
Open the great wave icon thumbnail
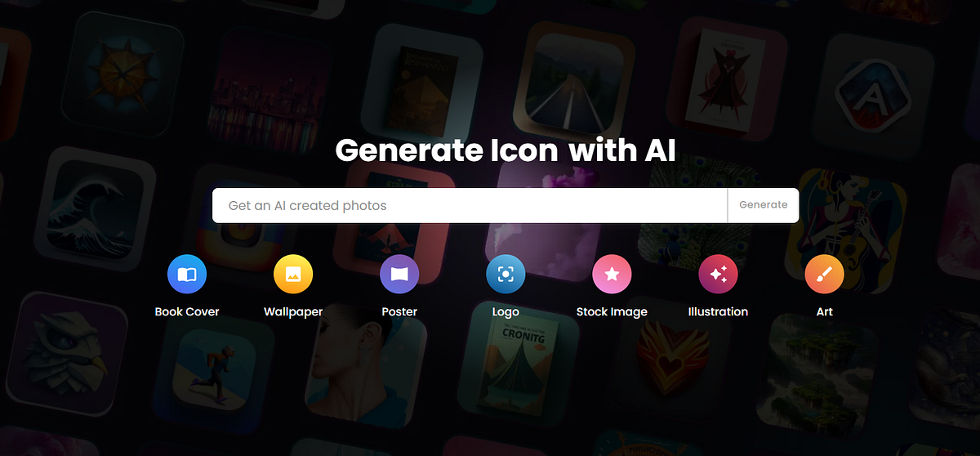(x=96, y=208)
